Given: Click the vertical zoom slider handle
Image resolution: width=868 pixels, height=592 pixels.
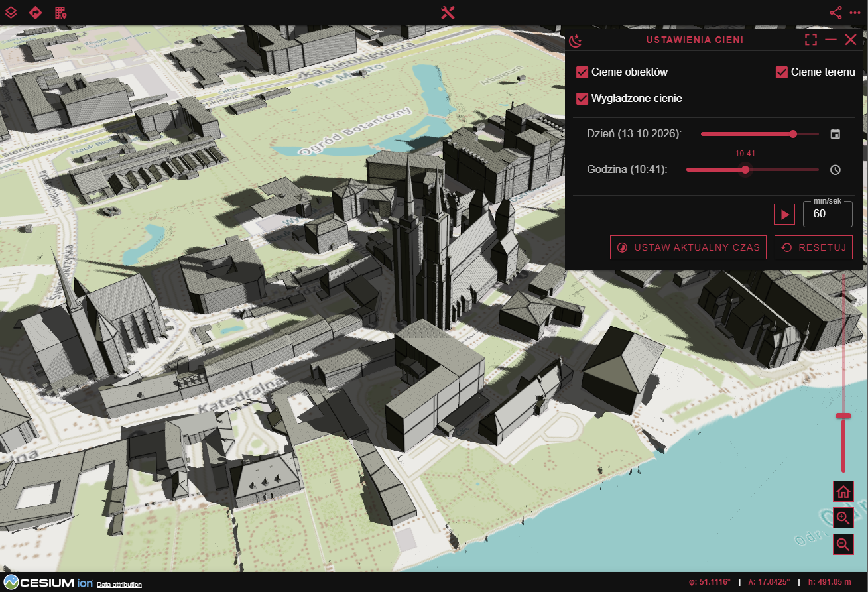Looking at the screenshot, I should 843,416.
